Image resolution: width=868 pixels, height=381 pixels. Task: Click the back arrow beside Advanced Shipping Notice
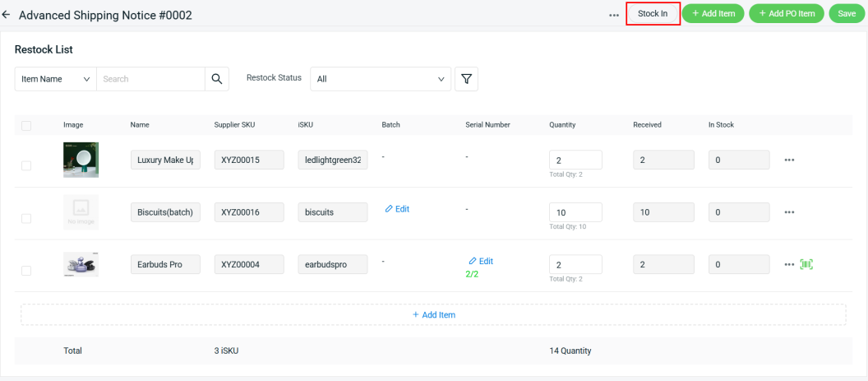(7, 15)
